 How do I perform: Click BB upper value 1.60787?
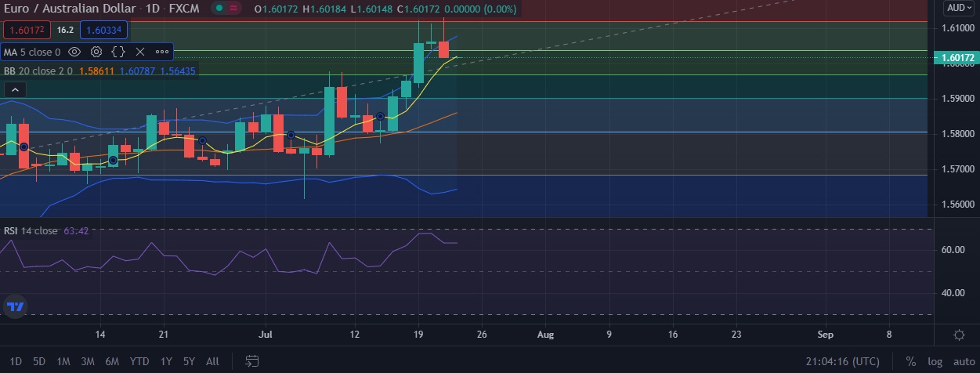139,71
